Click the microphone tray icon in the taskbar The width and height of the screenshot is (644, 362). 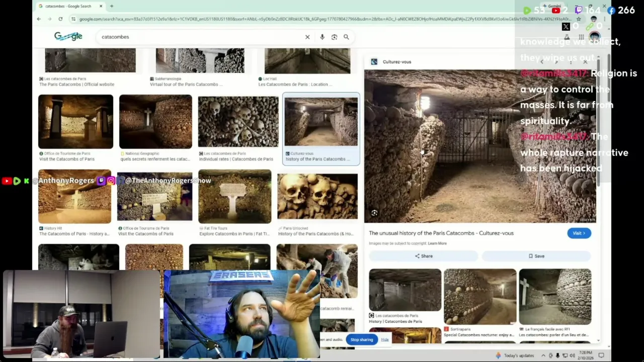[557, 355]
